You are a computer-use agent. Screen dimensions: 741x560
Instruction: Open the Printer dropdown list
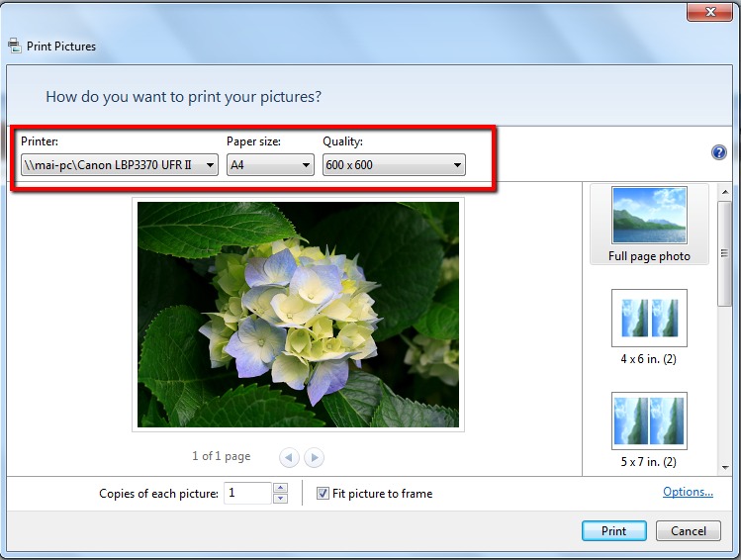point(119,165)
